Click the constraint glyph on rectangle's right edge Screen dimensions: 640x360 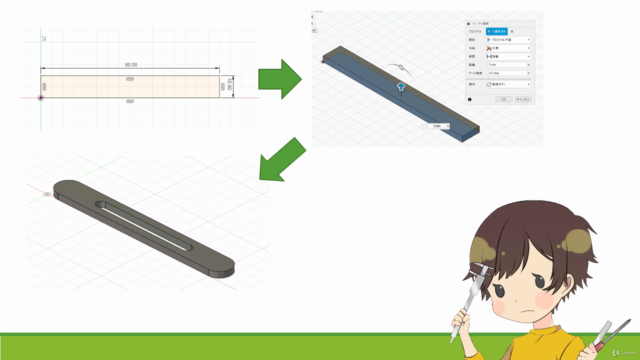pos(223,87)
